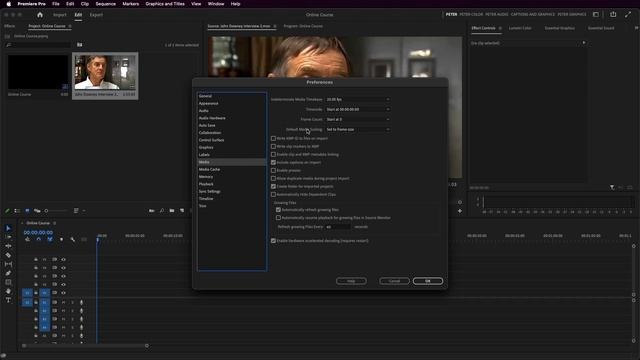Open the workspaces icon in the header

(x=596, y=14)
